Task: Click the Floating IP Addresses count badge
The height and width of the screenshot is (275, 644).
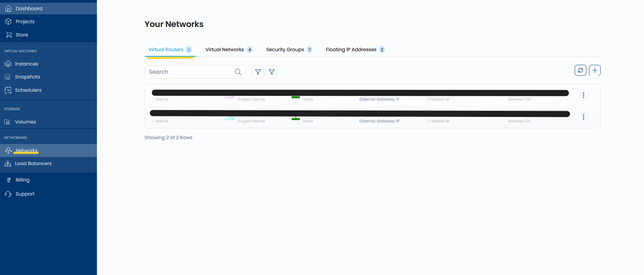Action: [382, 49]
